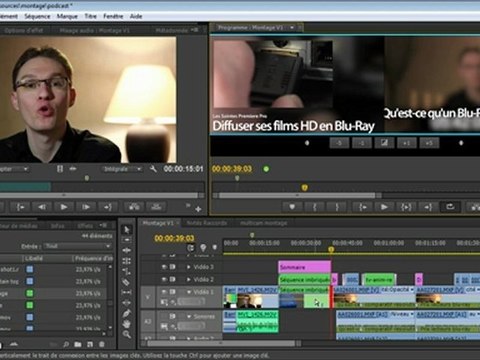Select the Track Select tool
Screen dimensions: 480x360
(x=127, y=240)
